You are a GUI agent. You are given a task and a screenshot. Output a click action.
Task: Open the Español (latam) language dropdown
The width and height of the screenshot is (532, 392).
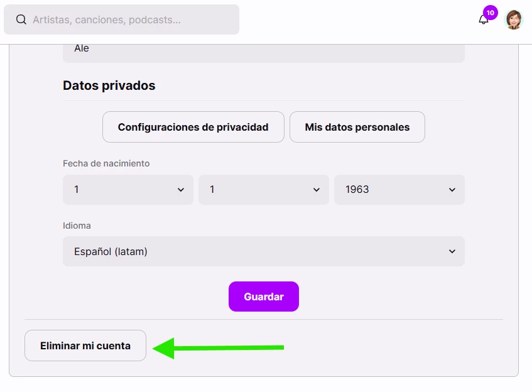[x=264, y=251]
